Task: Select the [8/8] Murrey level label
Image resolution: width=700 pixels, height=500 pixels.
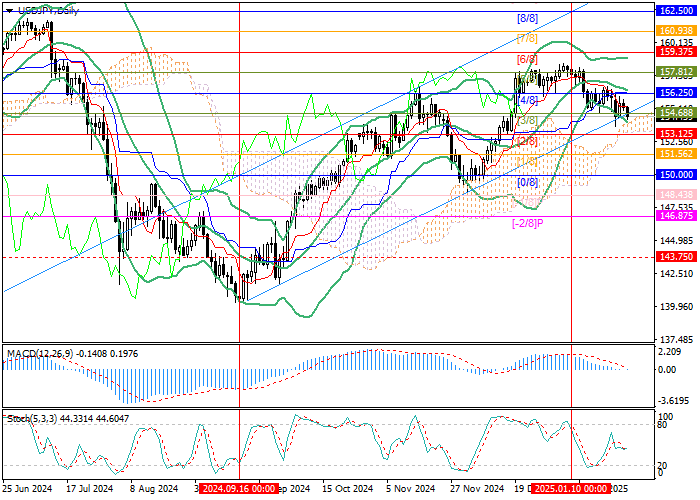Action: pos(528,18)
